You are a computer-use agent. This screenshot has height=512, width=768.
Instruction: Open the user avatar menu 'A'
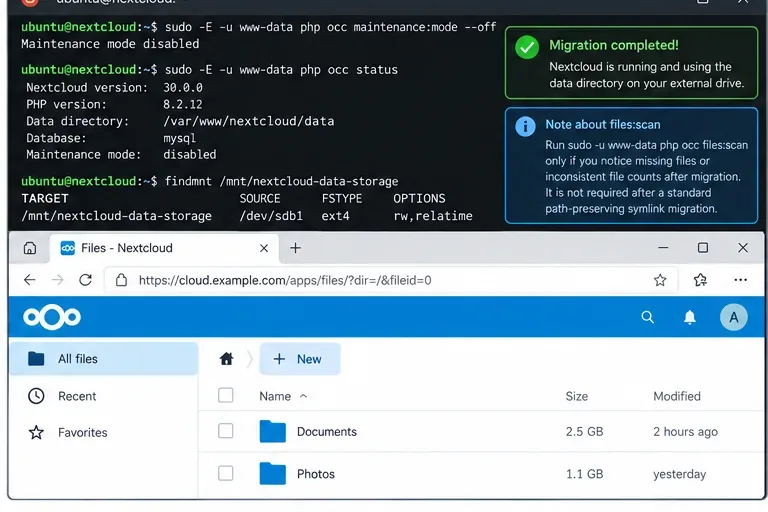click(x=733, y=317)
